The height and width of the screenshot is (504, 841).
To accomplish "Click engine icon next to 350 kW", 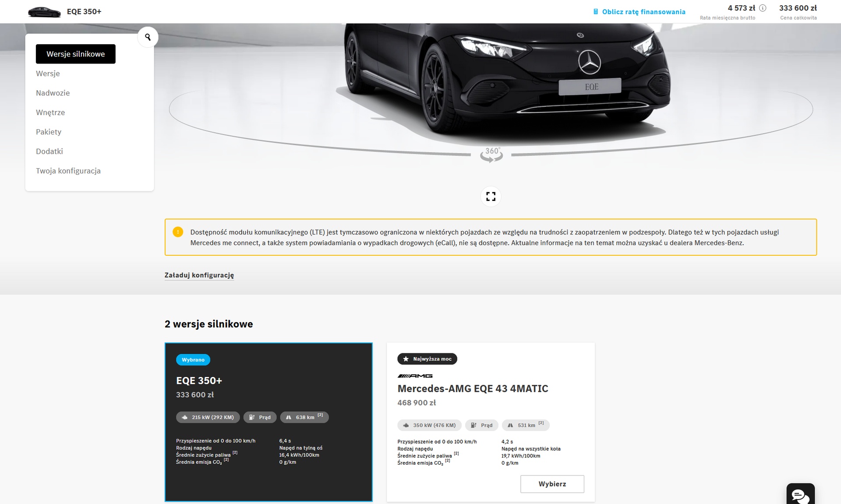I will [x=406, y=425].
